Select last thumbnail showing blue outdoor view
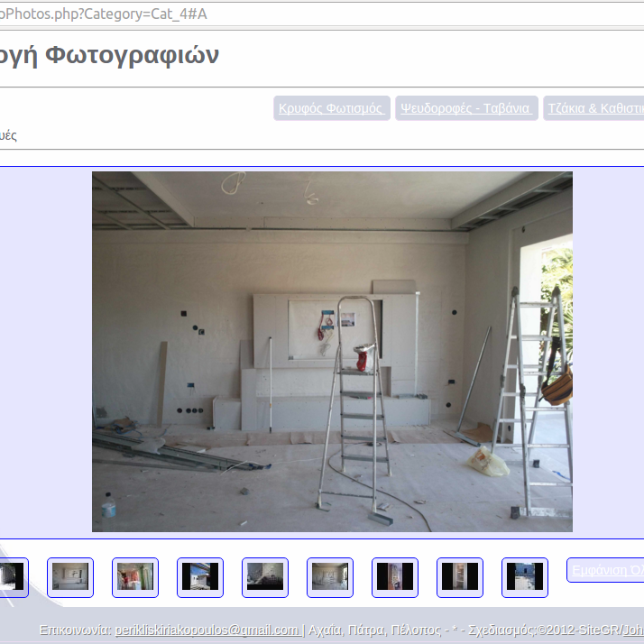Screen dimensions: 644x644 (524, 577)
